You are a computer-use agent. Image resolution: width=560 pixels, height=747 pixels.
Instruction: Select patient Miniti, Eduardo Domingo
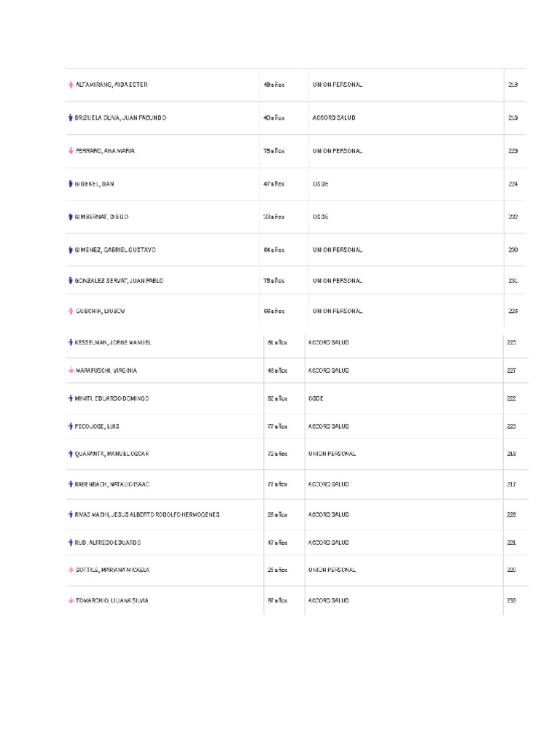[x=112, y=398]
